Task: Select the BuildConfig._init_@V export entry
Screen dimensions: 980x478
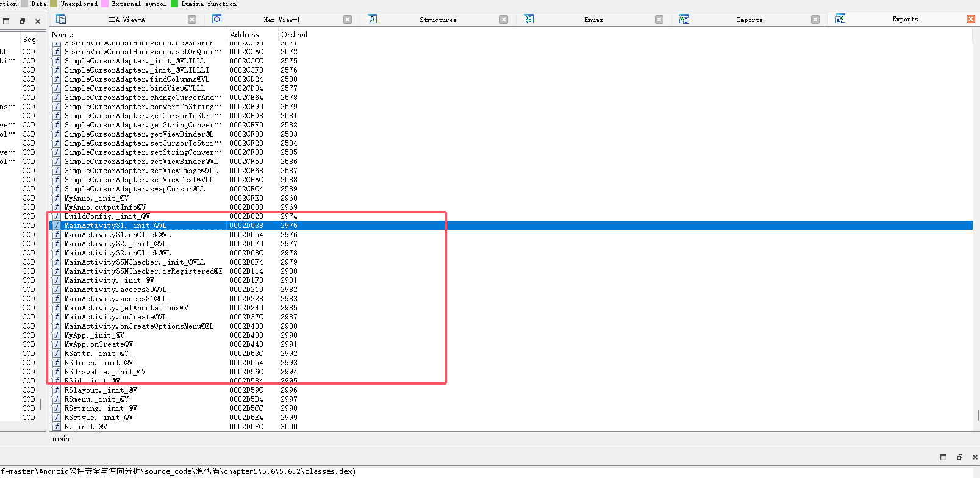Action: [x=107, y=216]
